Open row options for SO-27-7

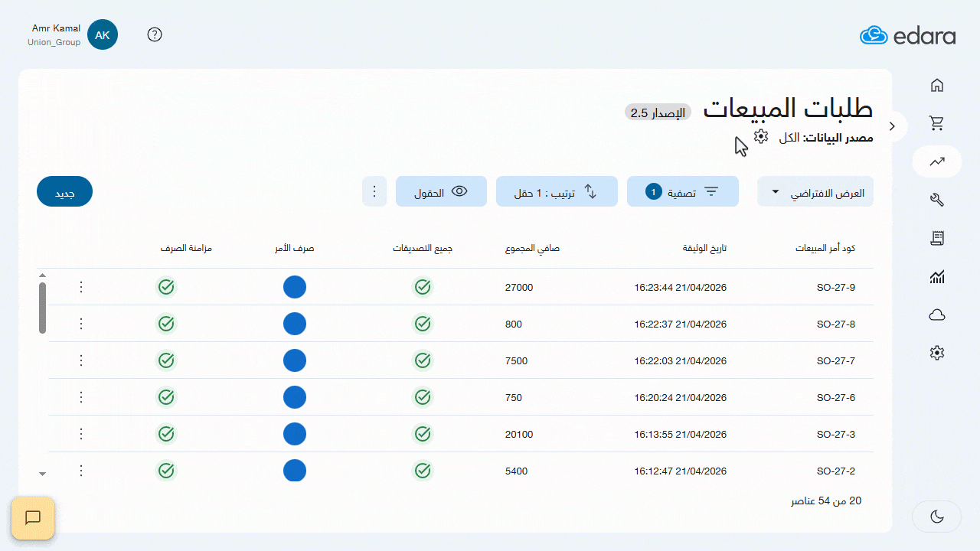click(x=82, y=360)
